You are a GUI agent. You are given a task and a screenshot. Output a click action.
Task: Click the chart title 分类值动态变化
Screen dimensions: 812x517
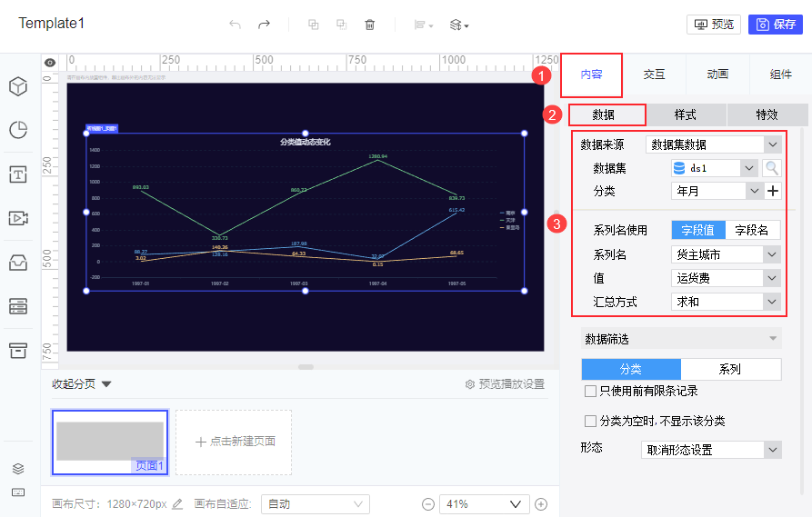pos(305,142)
